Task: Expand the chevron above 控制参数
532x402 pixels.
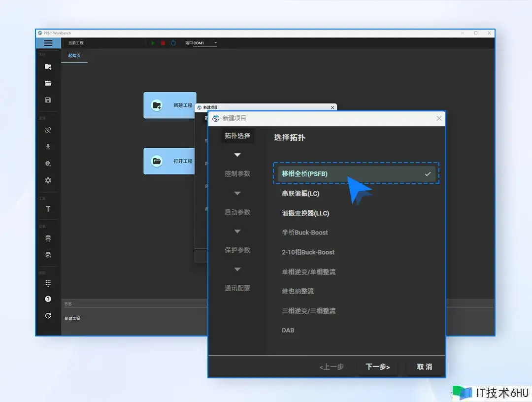Action: (x=237, y=154)
